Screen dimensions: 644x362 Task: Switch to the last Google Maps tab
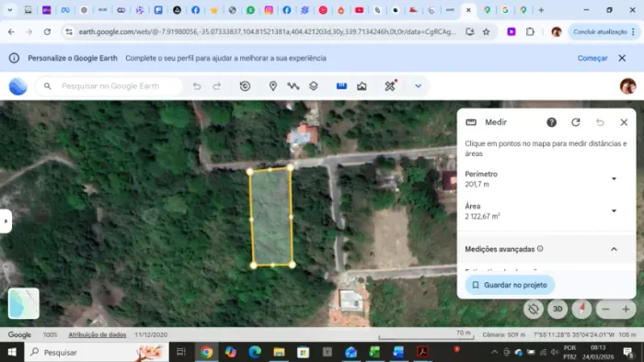523,10
